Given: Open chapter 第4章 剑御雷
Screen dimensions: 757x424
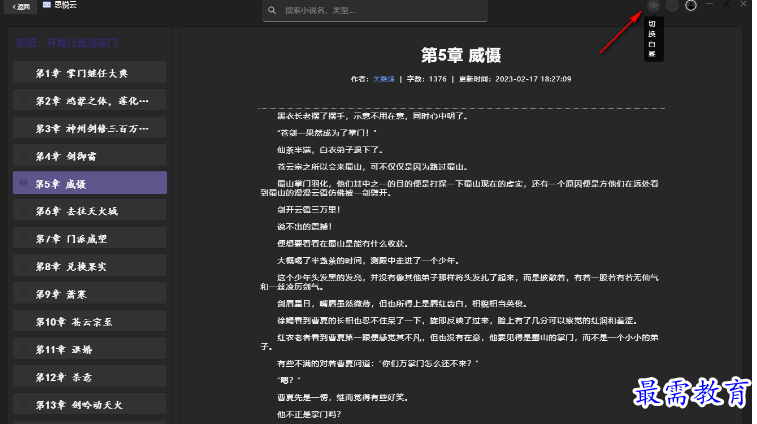Looking at the screenshot, I should click(x=90, y=156).
